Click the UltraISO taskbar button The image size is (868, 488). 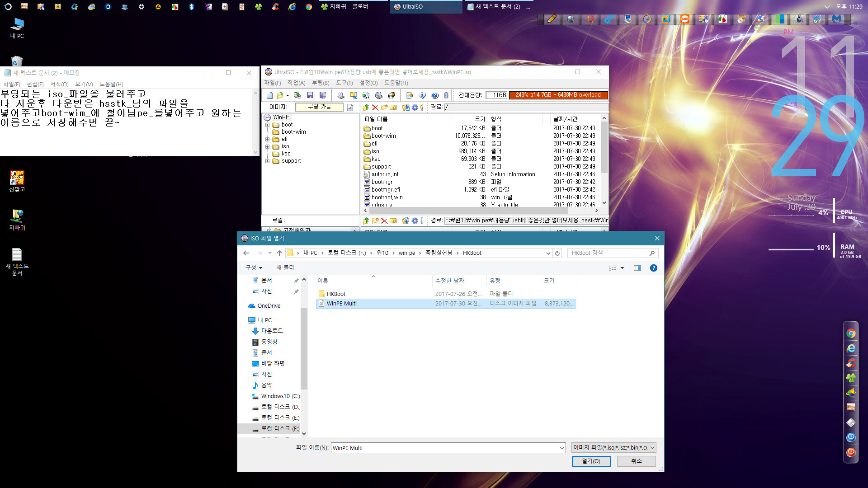(426, 7)
